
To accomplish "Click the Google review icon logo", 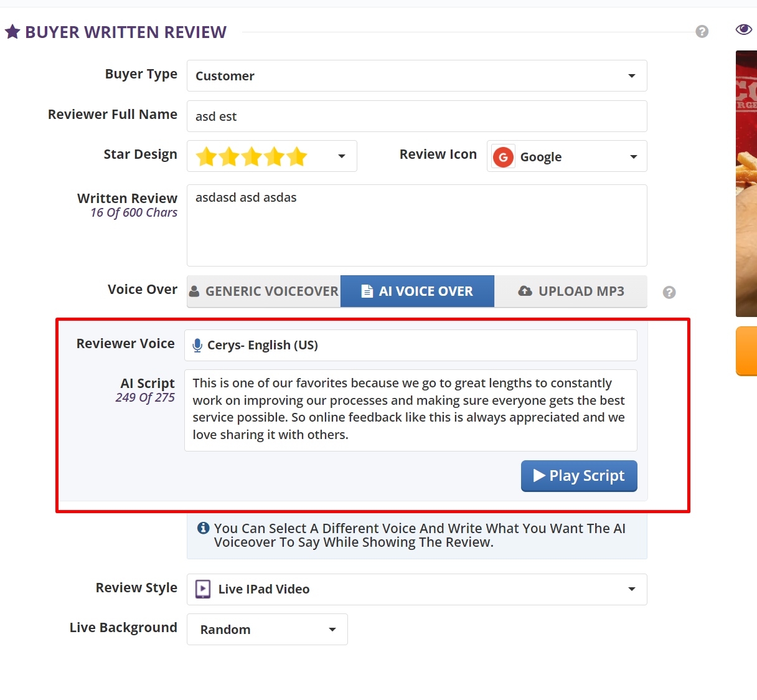I will [x=503, y=157].
